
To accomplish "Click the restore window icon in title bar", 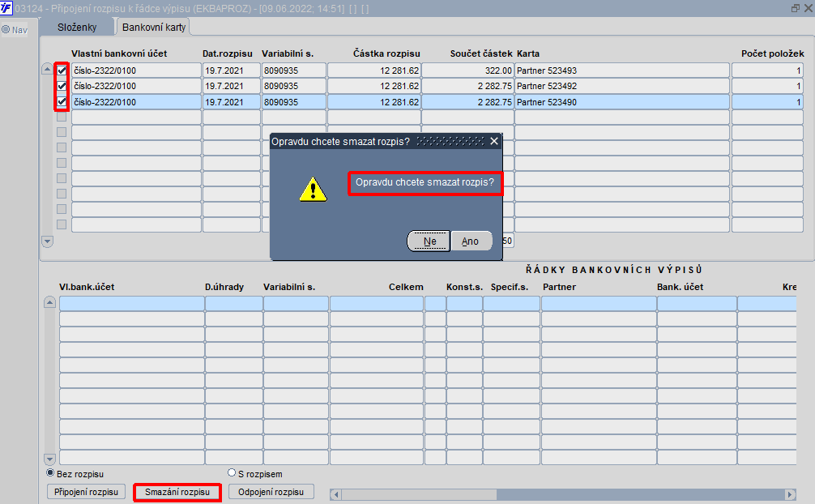I will 796,8.
